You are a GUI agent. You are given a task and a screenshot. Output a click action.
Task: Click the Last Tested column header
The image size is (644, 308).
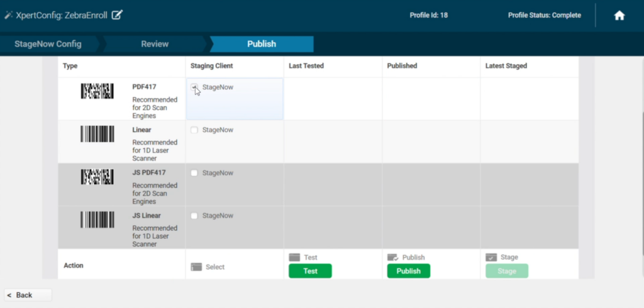click(306, 66)
